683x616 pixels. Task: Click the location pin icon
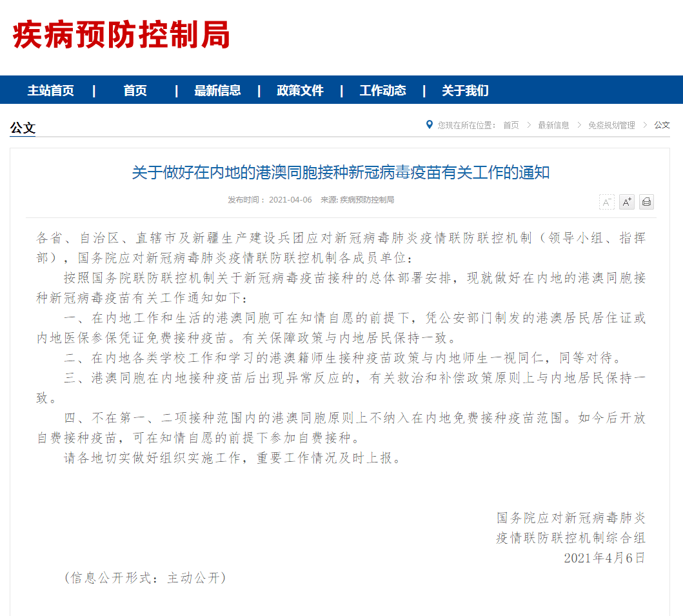pos(430,124)
